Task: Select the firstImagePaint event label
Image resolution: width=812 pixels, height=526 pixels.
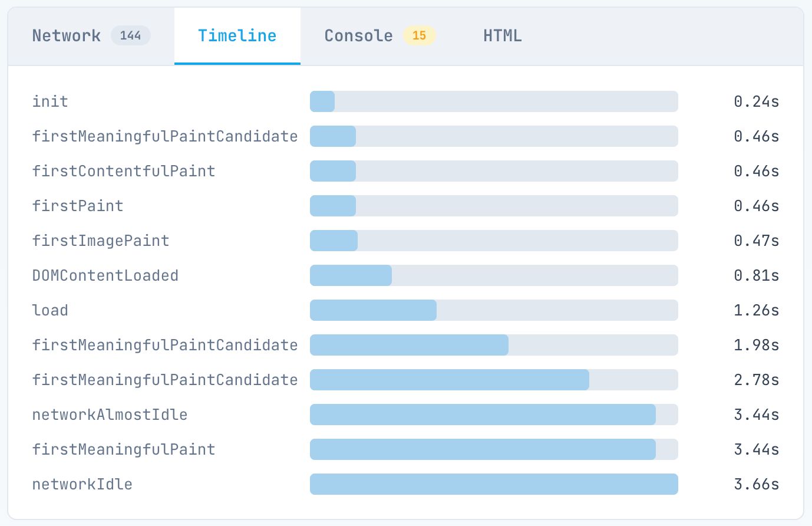Action: coord(101,241)
